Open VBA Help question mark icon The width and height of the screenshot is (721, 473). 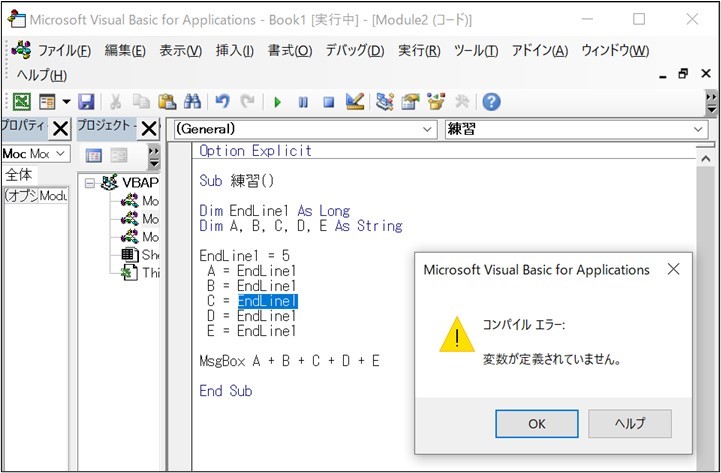[x=491, y=102]
